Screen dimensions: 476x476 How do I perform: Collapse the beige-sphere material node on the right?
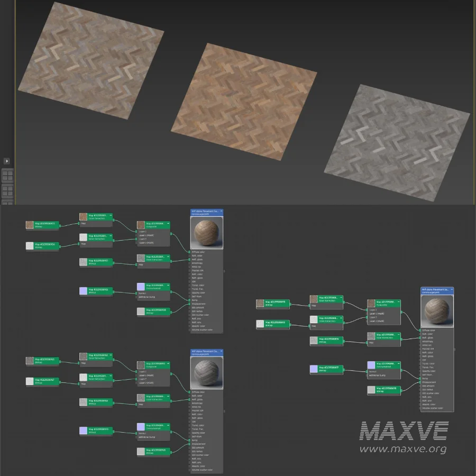pyautogui.click(x=452, y=290)
